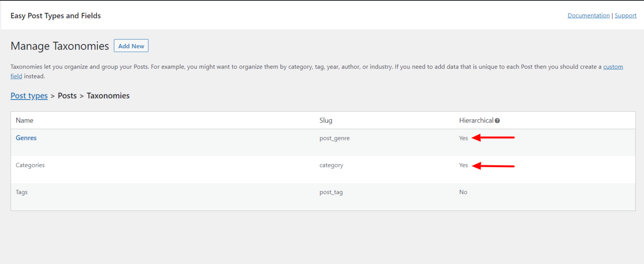Click the post_genre slug text
Image resolution: width=644 pixels, height=264 pixels.
(335, 139)
